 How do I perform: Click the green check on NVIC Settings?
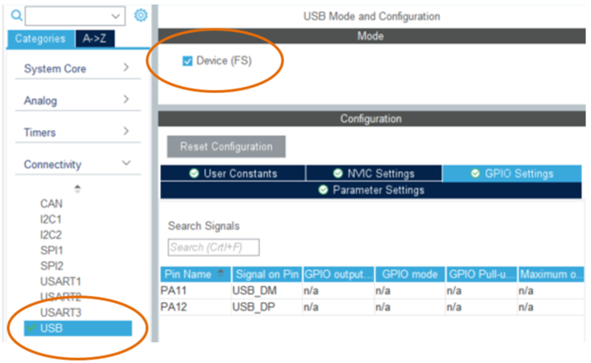tap(338, 173)
